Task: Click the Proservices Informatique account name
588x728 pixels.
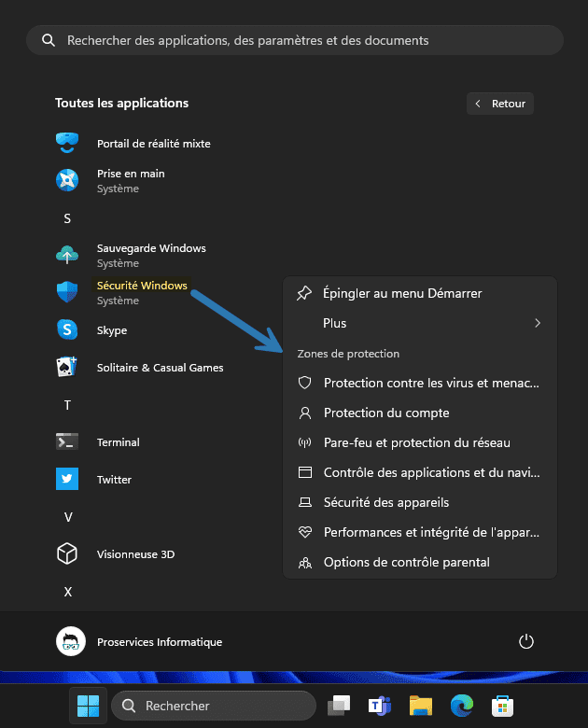Action: (x=160, y=642)
